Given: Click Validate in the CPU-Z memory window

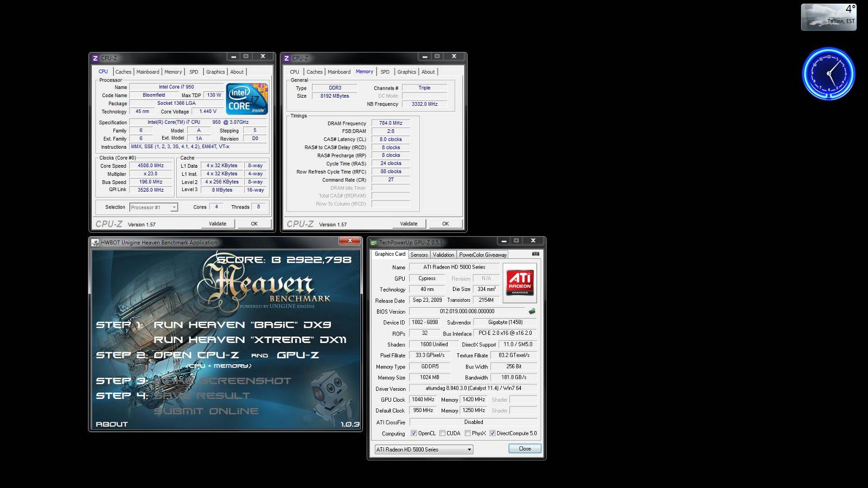Looking at the screenshot, I should pos(409,224).
